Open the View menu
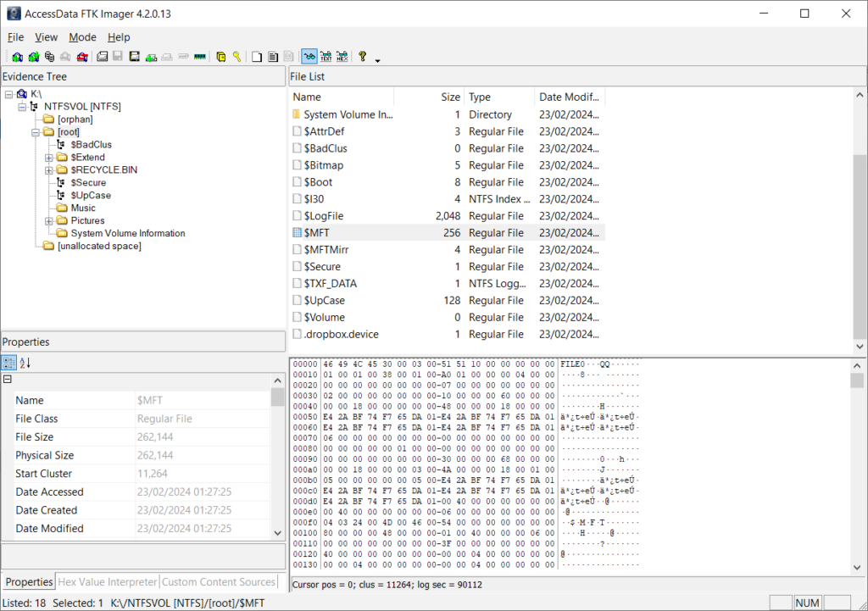 (x=46, y=37)
